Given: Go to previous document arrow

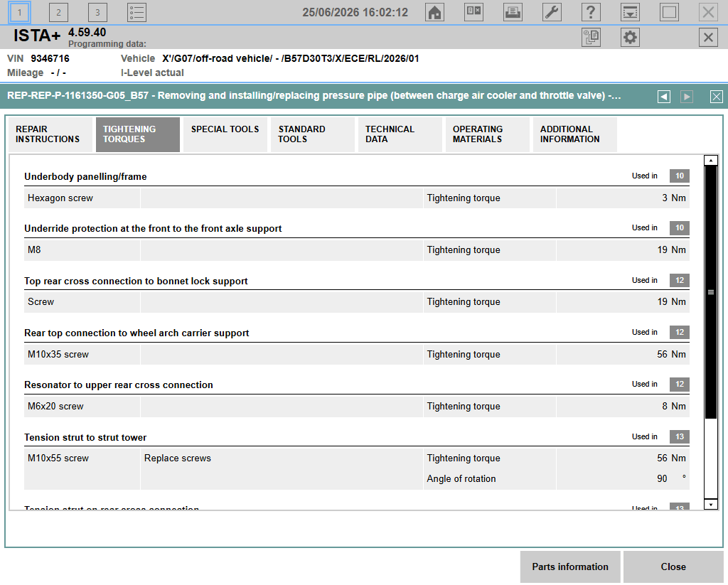Looking at the screenshot, I should (x=664, y=97).
